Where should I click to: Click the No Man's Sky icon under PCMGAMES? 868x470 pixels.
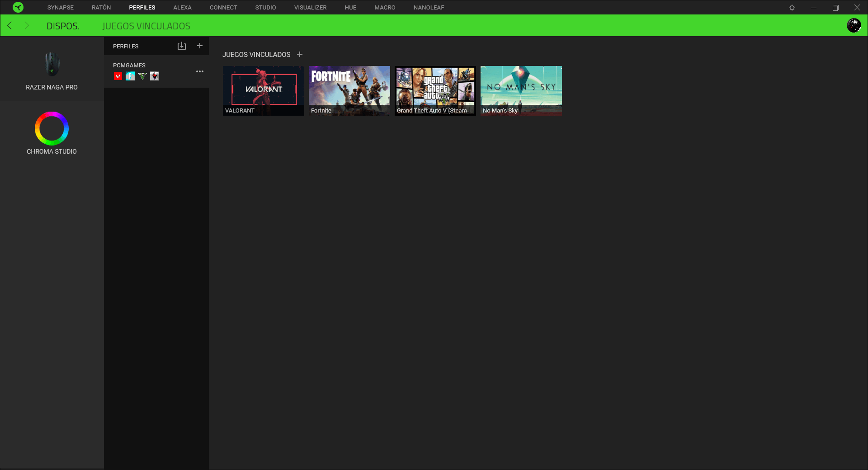[155, 76]
